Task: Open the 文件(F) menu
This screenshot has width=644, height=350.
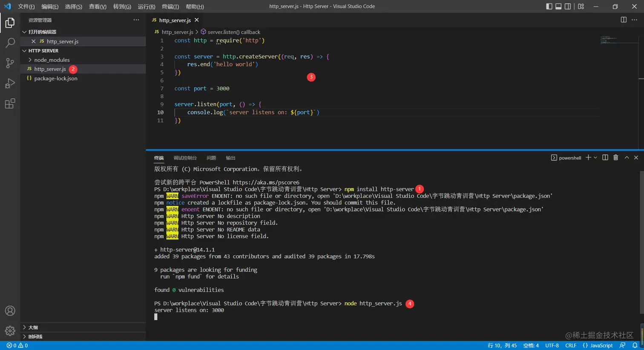Action: pos(26,6)
